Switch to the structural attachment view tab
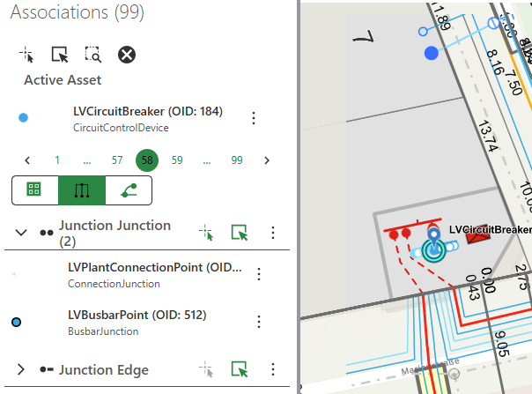Screen dimensions: 532x394 tap(129, 190)
